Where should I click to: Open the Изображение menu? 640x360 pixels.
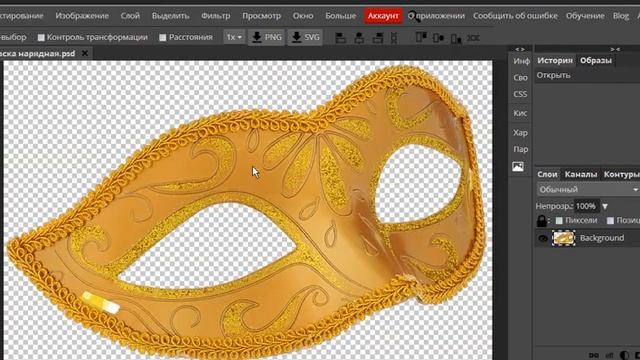tap(82, 16)
